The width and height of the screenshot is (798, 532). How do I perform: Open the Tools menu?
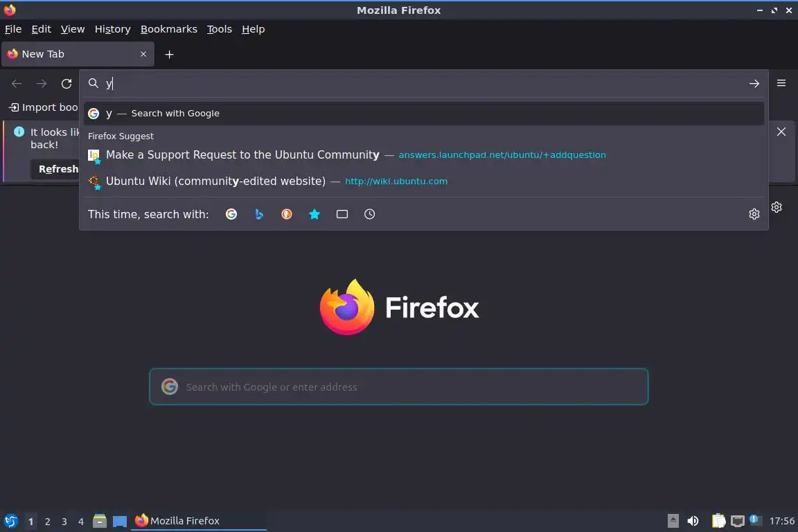pyautogui.click(x=220, y=29)
